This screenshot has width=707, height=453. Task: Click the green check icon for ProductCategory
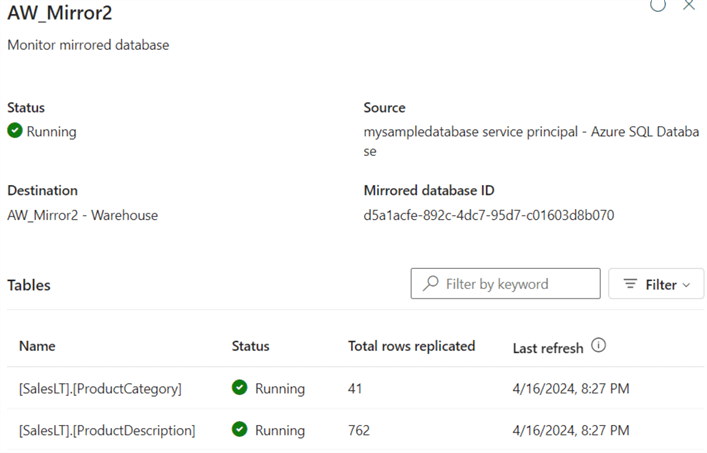[x=239, y=388]
